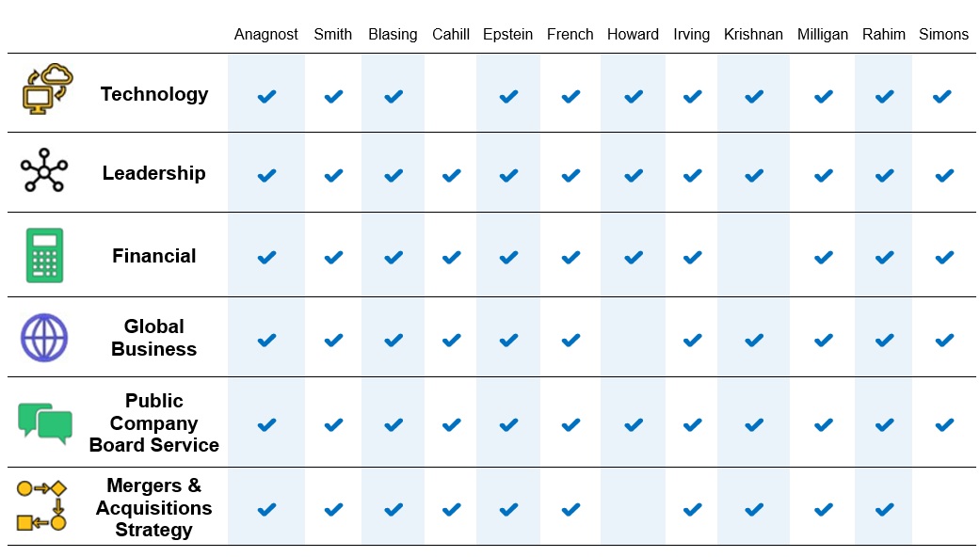
Task: Click the Mergers & Acquisitions flowchart icon
Action: click(42, 506)
